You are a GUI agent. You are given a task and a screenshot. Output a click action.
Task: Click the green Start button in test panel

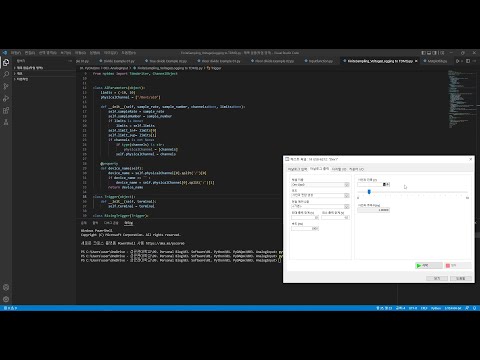[x=428, y=265]
